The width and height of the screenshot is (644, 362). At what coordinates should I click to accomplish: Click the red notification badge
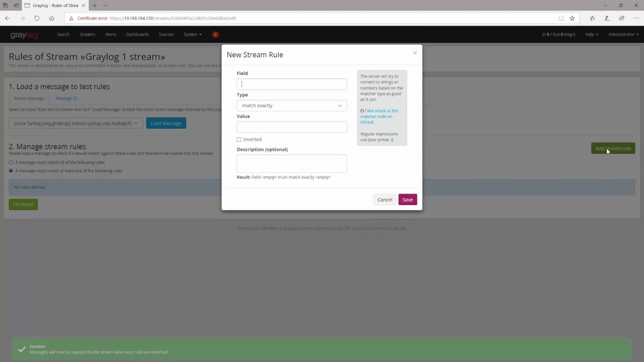[x=215, y=35]
